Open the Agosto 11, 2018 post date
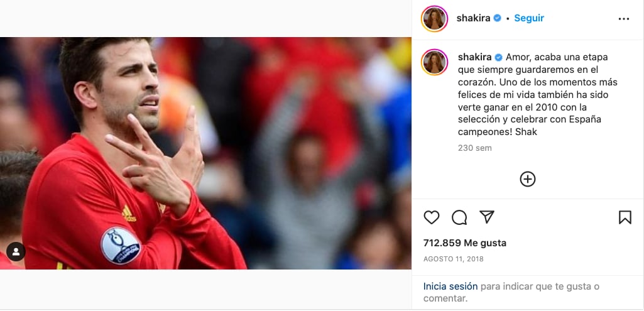 [454, 259]
